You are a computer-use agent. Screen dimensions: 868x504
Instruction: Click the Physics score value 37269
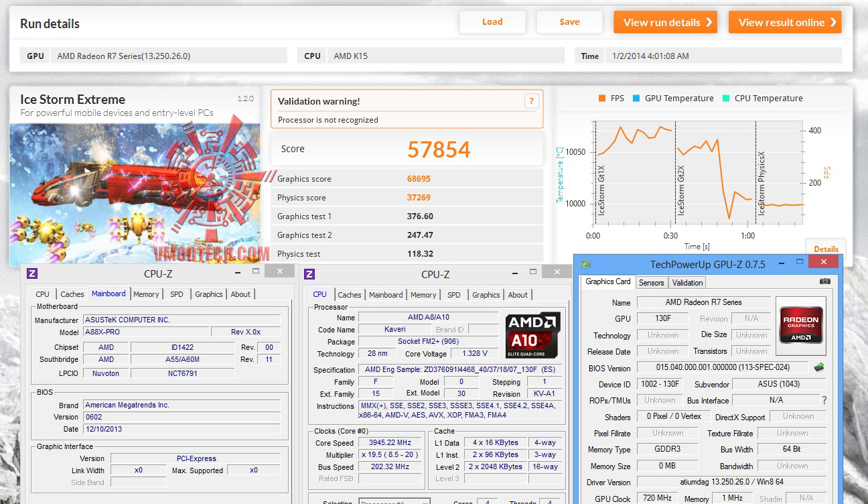pos(419,198)
